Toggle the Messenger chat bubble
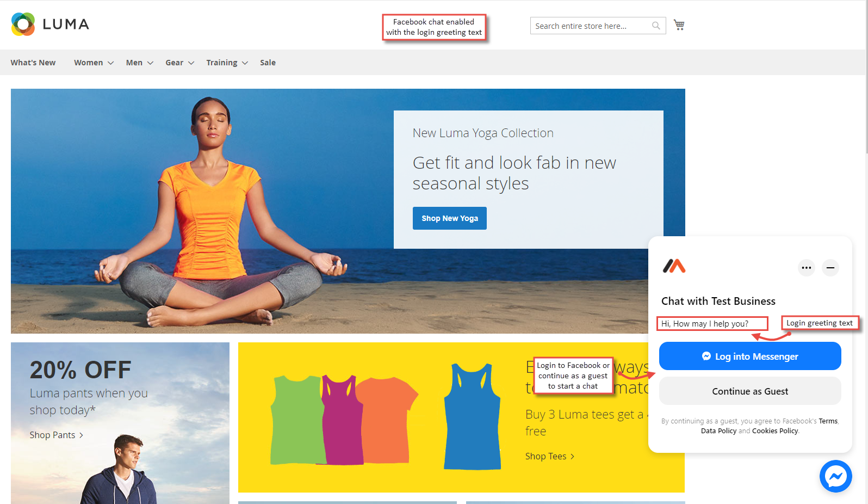 [836, 476]
